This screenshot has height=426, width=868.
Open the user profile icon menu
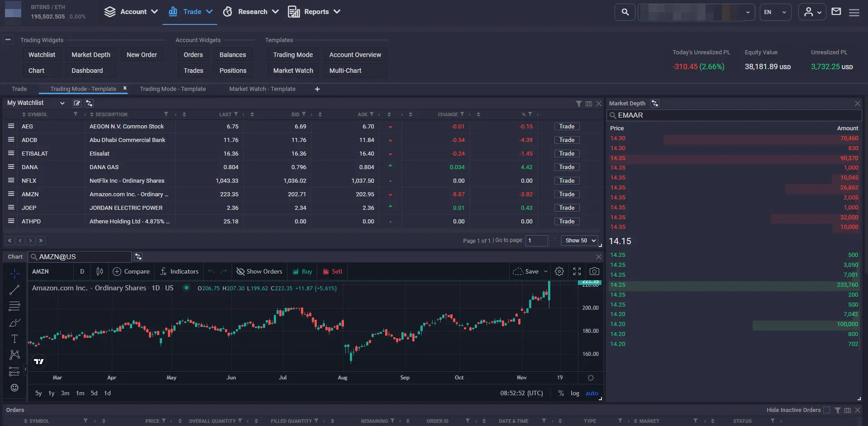(812, 12)
